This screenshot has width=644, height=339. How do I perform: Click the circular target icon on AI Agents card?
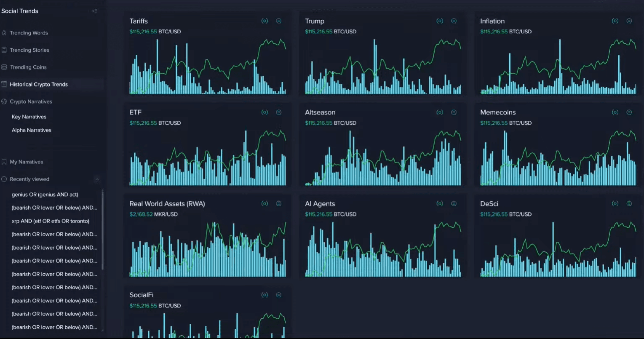click(440, 204)
